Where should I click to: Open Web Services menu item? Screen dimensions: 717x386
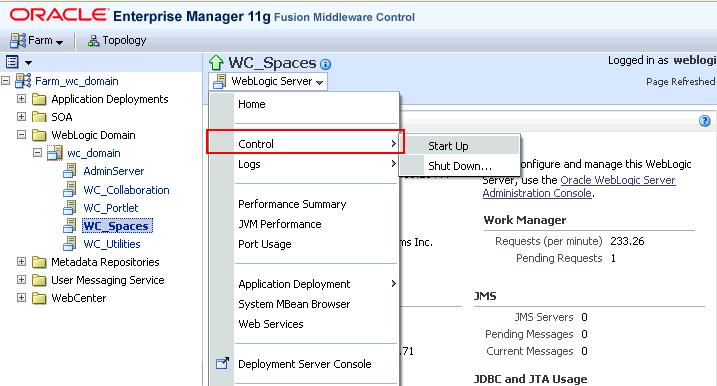304,324
